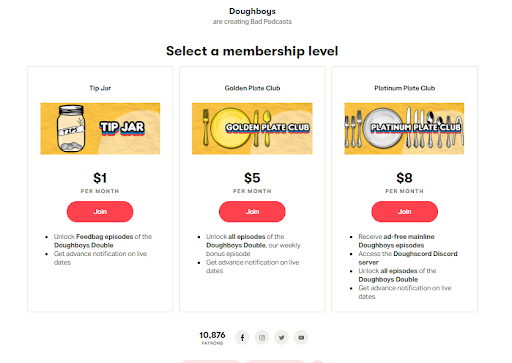The width and height of the screenshot is (512, 363).
Task: Open the Doughboys Instagram icon
Action: pyautogui.click(x=262, y=338)
